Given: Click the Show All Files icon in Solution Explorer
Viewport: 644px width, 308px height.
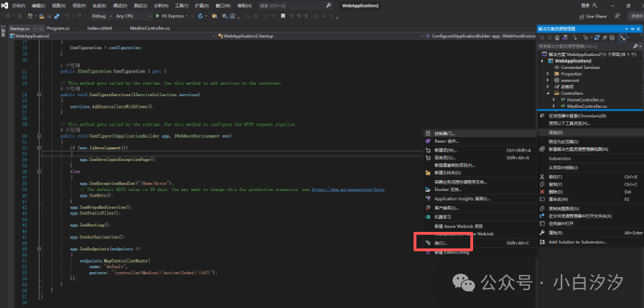Looking at the screenshot, I should pyautogui.click(x=612, y=37).
